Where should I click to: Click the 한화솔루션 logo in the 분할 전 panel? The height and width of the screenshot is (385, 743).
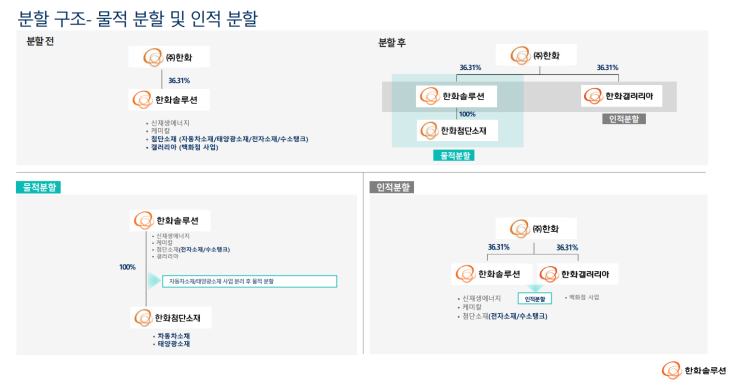pyautogui.click(x=169, y=100)
